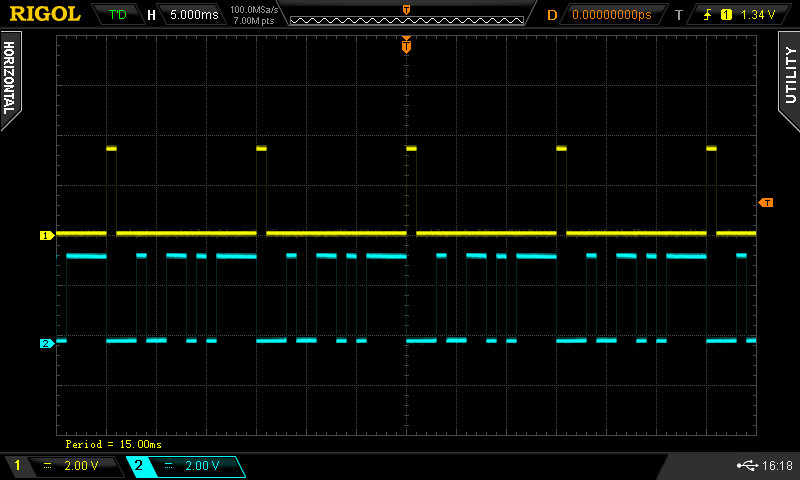
Task: Select the 5.000ms horizontal timebase value
Action: pyautogui.click(x=193, y=15)
